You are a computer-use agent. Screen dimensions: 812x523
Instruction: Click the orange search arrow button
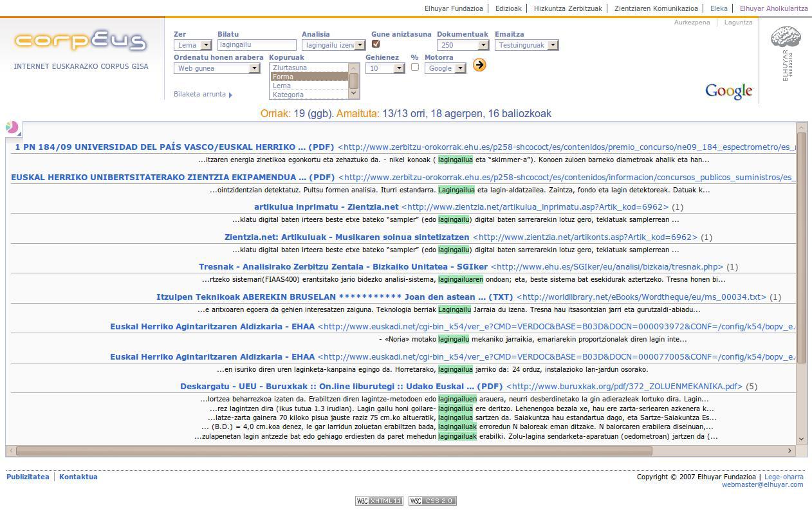point(479,65)
